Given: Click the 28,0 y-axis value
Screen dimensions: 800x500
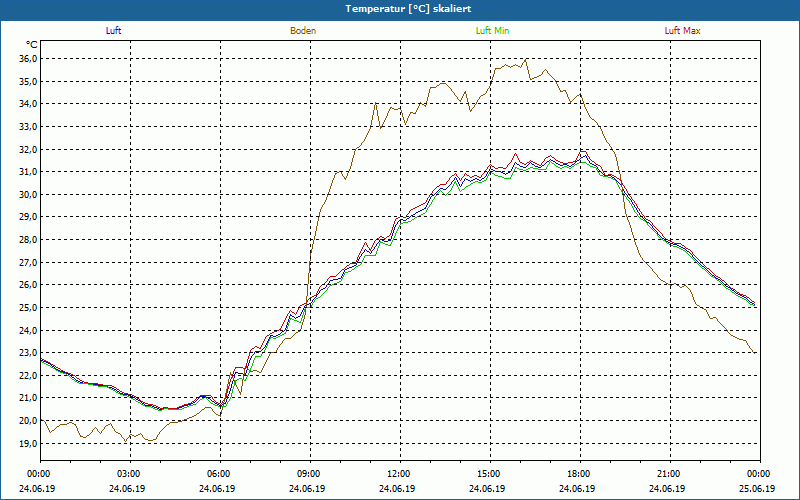Looking at the screenshot, I should click(28, 240).
